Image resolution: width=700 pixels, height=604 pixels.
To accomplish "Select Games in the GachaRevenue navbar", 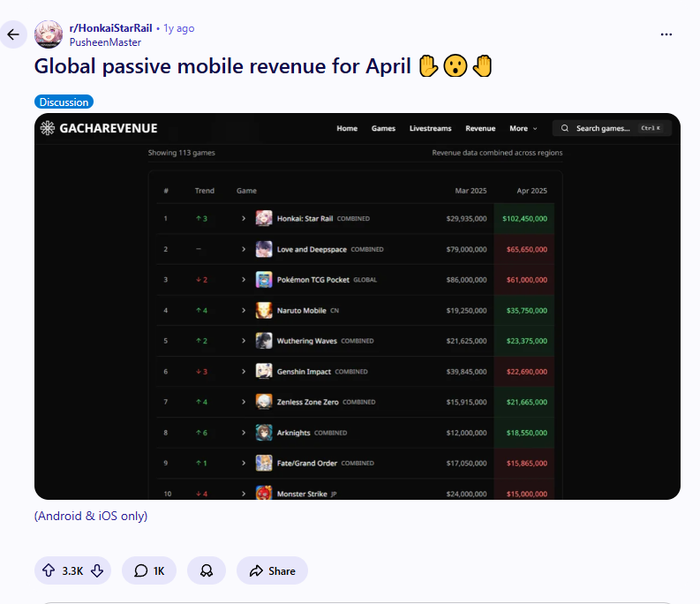I will click(x=383, y=128).
